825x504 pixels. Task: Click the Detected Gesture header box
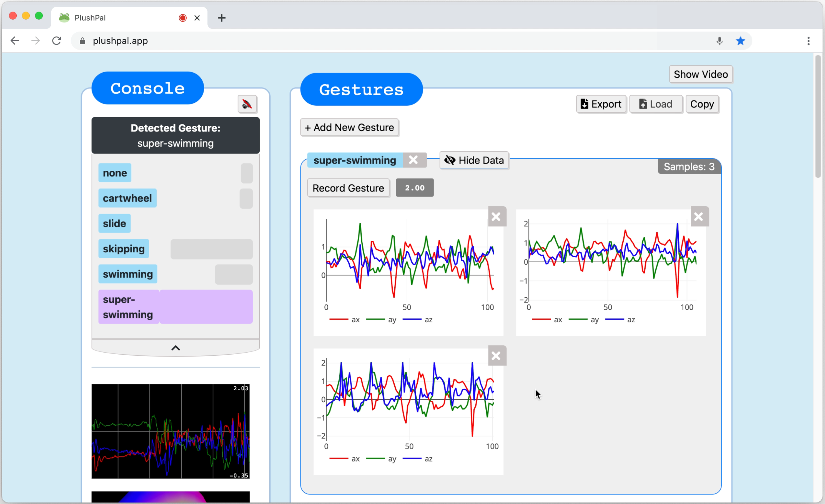[175, 136]
